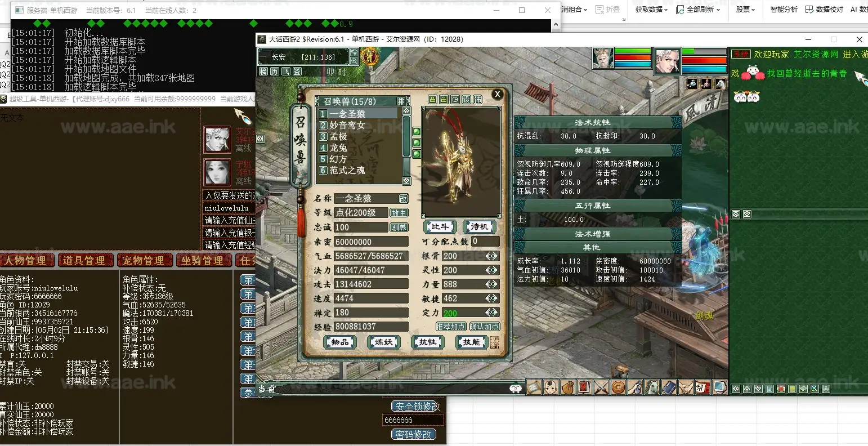
Task: Click the 排 sort icon in summon list header
Action: (x=401, y=101)
